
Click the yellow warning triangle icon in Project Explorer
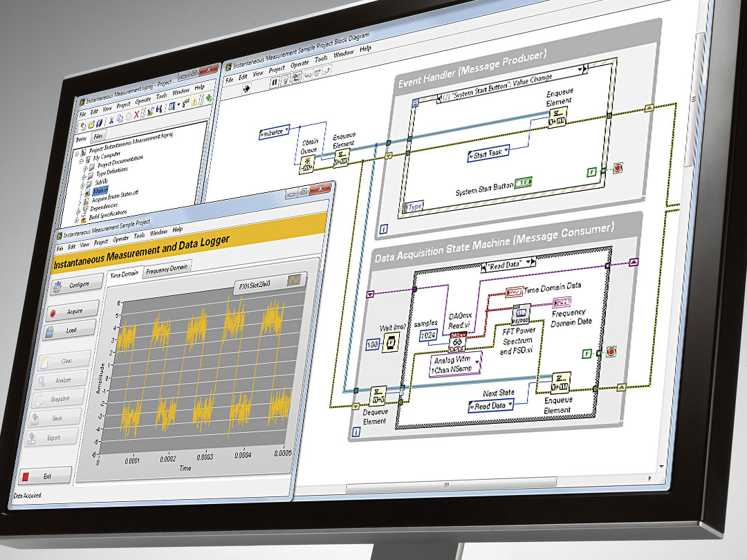[x=194, y=102]
